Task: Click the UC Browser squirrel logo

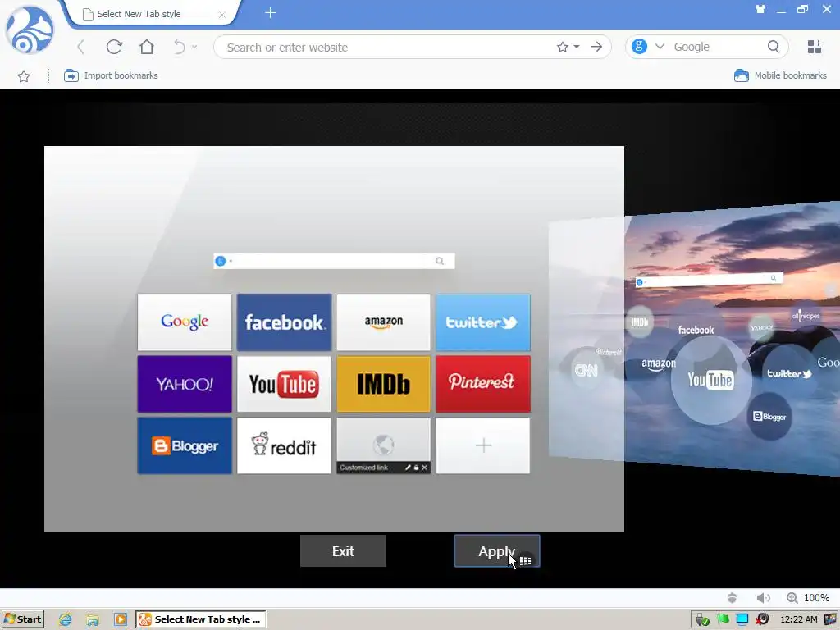Action: [30, 31]
